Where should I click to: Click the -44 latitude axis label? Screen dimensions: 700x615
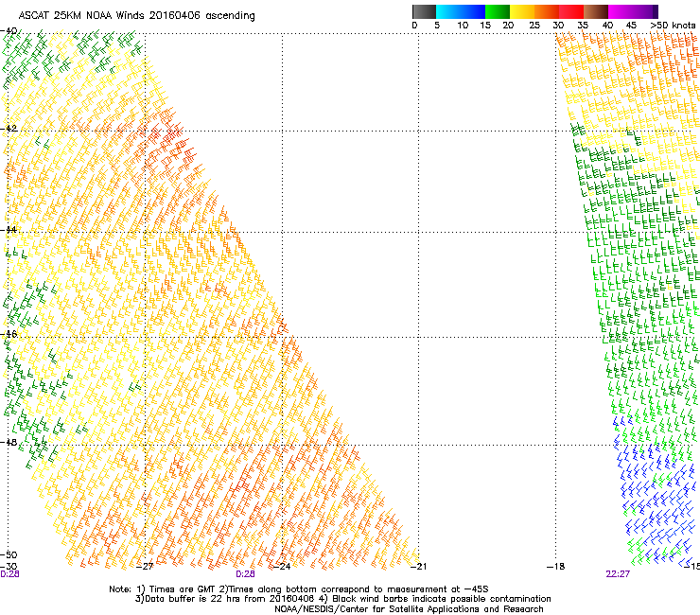point(9,230)
